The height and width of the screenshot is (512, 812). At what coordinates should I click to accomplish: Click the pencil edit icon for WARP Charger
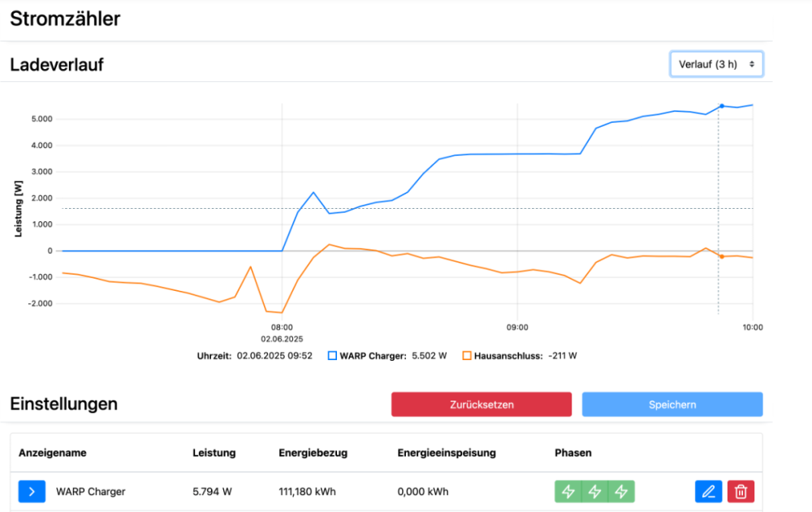708,492
